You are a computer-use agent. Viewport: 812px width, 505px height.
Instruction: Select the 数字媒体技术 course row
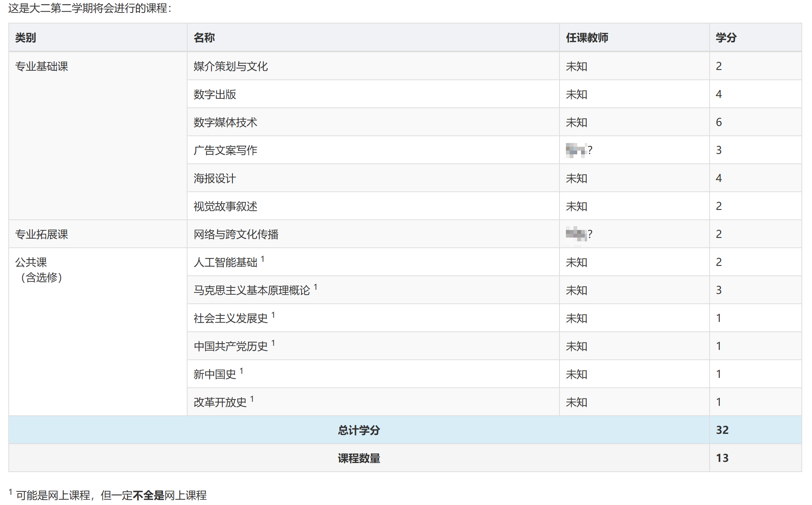click(225, 122)
